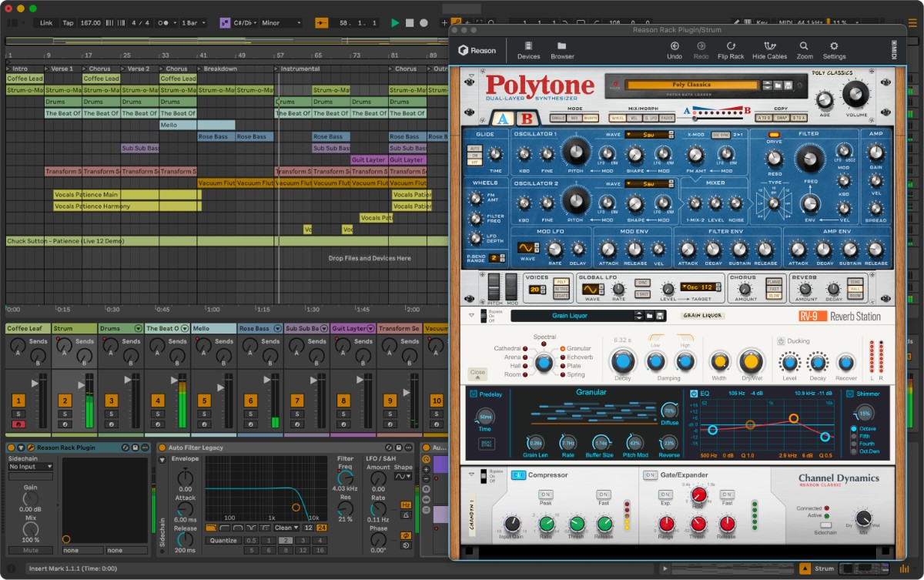
Task: Save patch floppy icon on RV-9 Reverb
Action: click(661, 316)
